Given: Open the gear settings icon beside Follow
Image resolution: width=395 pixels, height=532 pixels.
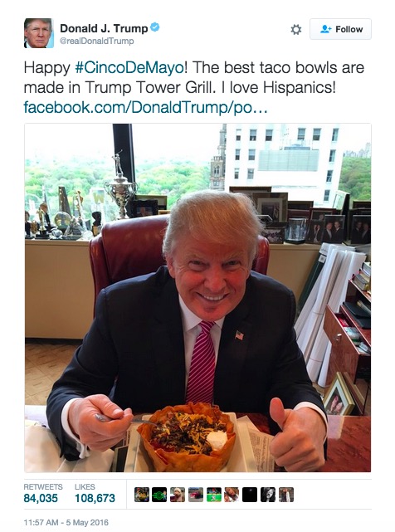Looking at the screenshot, I should point(296,30).
